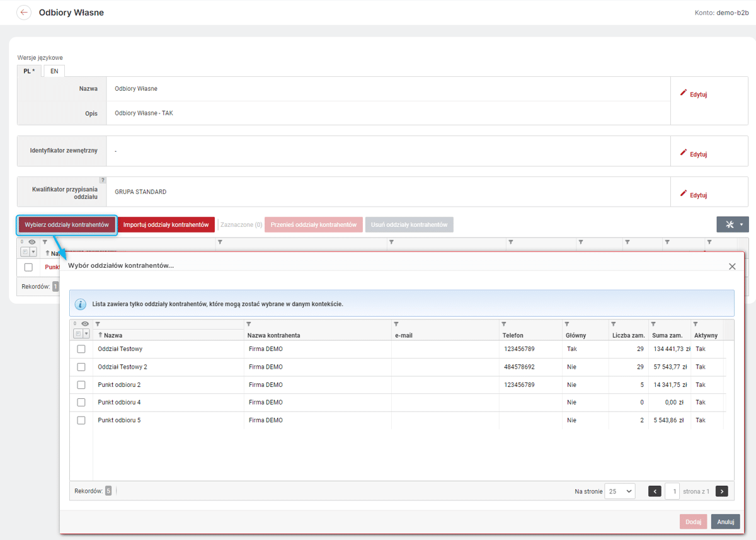Click the Edytuj pencil for the Nazwa section
The image size is (756, 540).
[694, 94]
